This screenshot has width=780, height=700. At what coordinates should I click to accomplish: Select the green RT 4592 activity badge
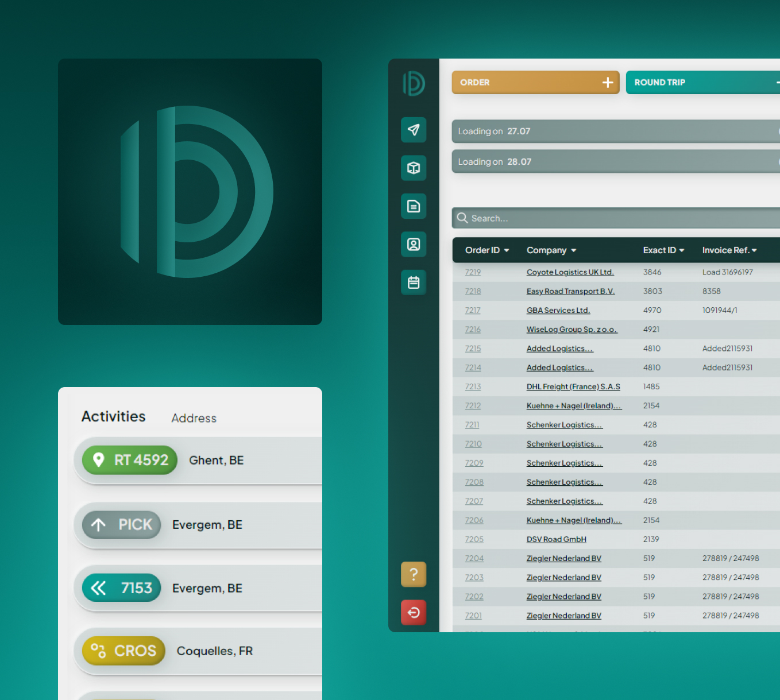pos(130,460)
